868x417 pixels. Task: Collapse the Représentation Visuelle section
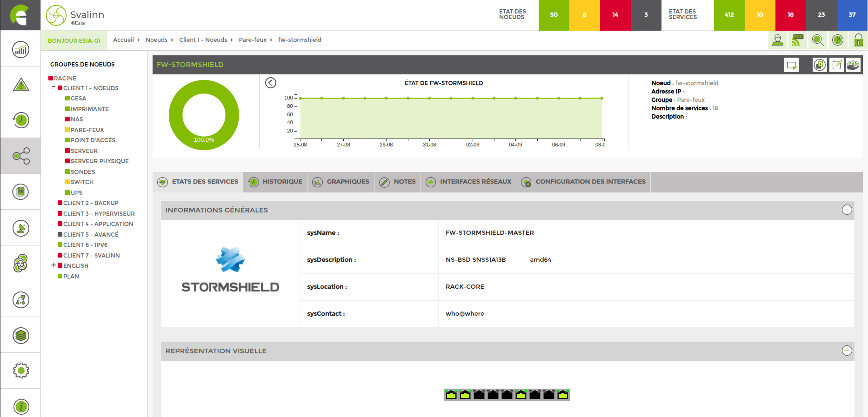pyautogui.click(x=847, y=351)
